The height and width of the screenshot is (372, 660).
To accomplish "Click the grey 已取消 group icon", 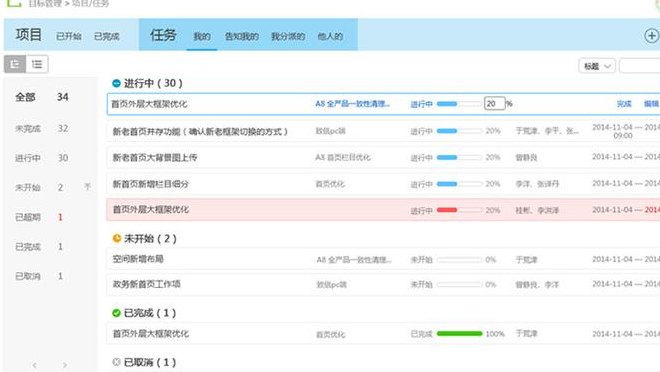I will pos(117,362).
